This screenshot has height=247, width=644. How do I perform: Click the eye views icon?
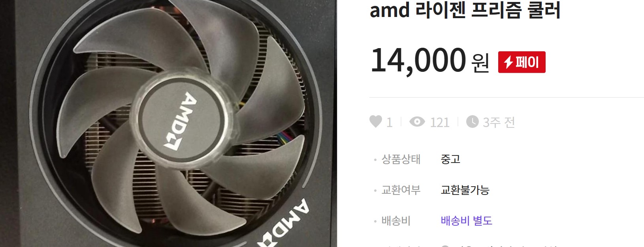pyautogui.click(x=417, y=122)
